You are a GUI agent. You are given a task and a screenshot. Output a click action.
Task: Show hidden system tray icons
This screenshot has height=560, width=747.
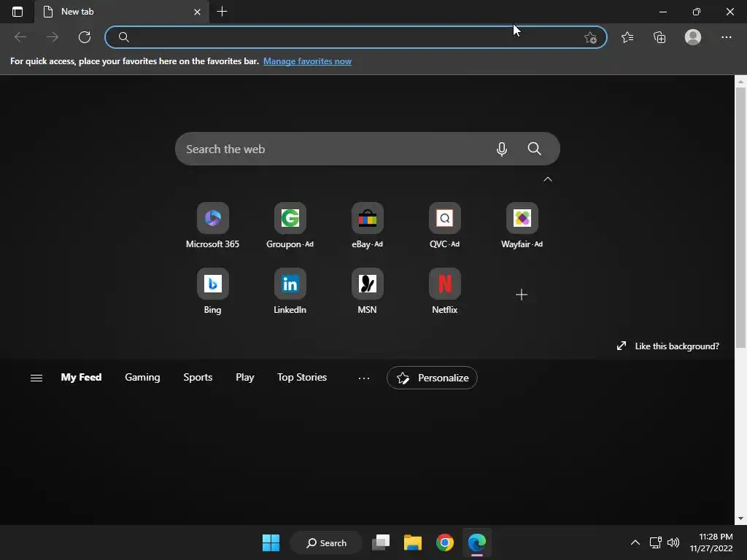tap(635, 542)
